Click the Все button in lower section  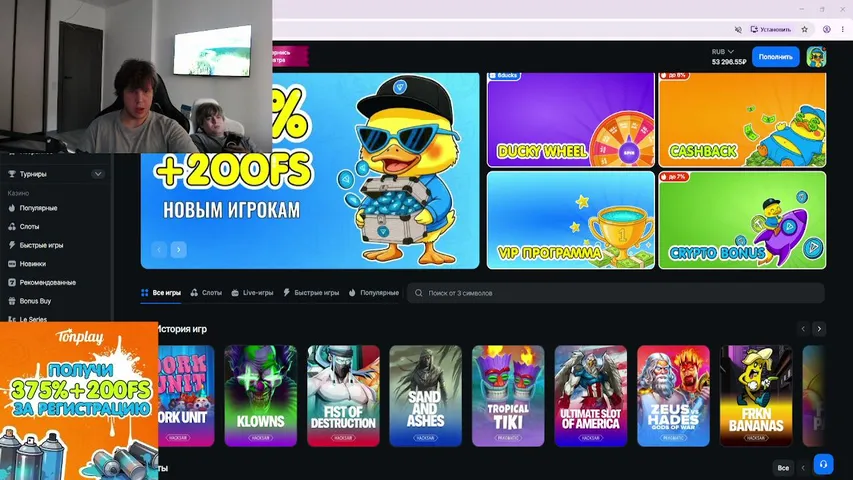point(783,467)
